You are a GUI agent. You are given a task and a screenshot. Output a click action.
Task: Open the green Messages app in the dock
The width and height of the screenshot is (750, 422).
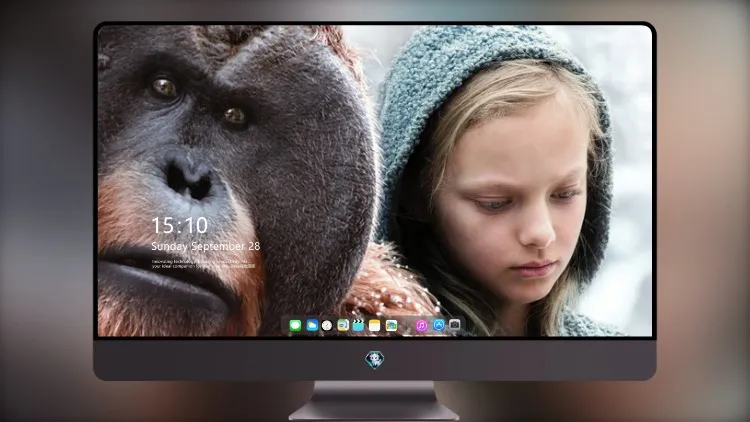[x=295, y=326]
